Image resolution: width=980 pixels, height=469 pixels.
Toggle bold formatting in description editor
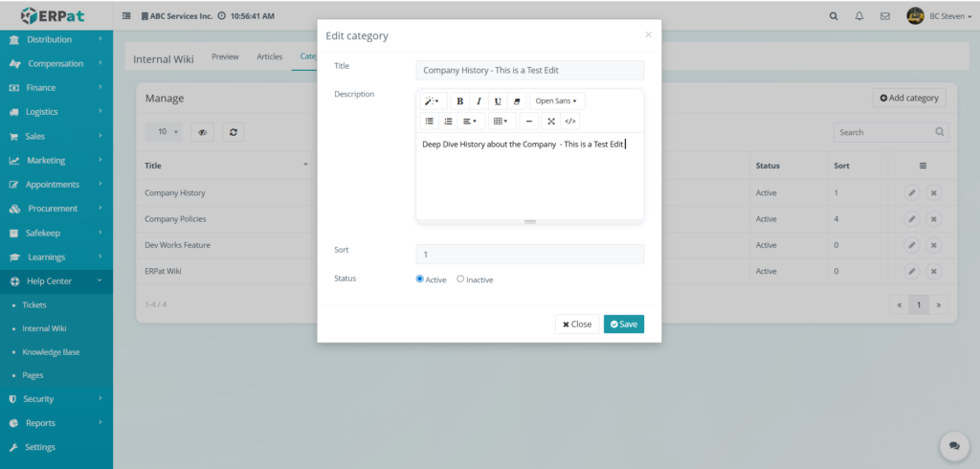(459, 101)
